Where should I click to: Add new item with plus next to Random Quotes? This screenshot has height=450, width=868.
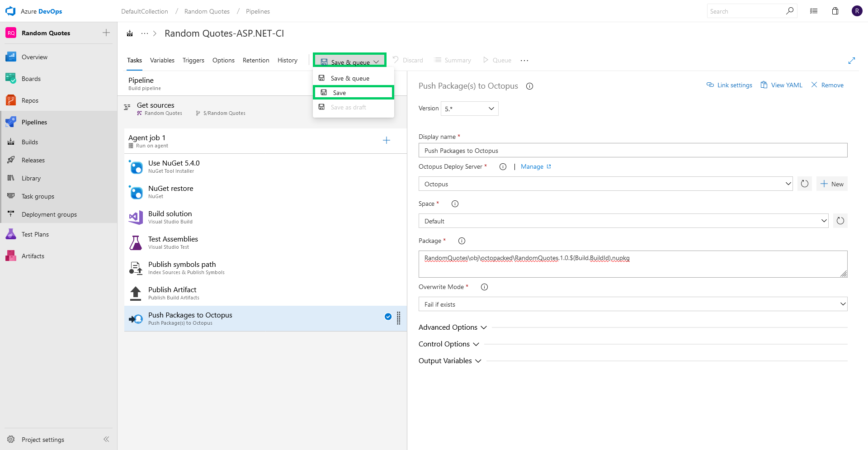(106, 33)
